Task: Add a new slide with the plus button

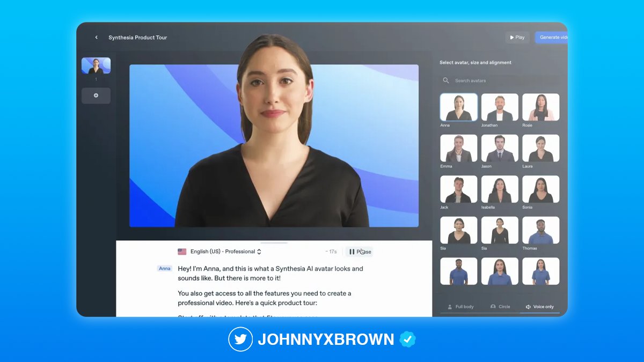Action: coord(96,95)
